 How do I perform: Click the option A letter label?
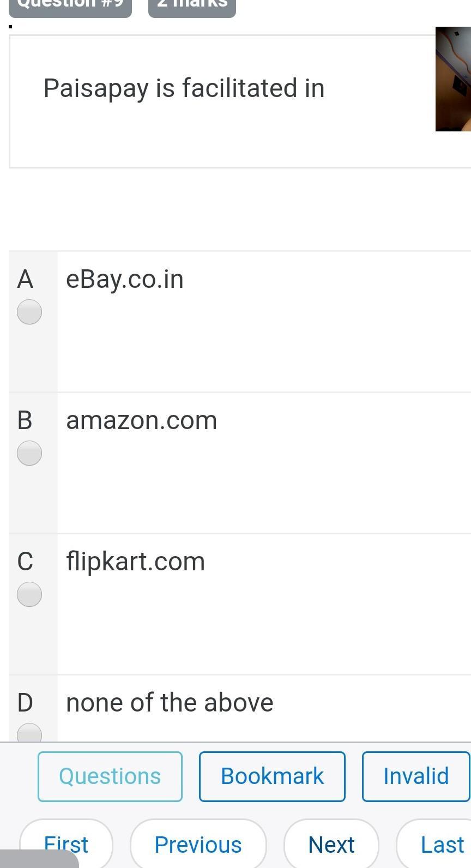[x=25, y=279]
